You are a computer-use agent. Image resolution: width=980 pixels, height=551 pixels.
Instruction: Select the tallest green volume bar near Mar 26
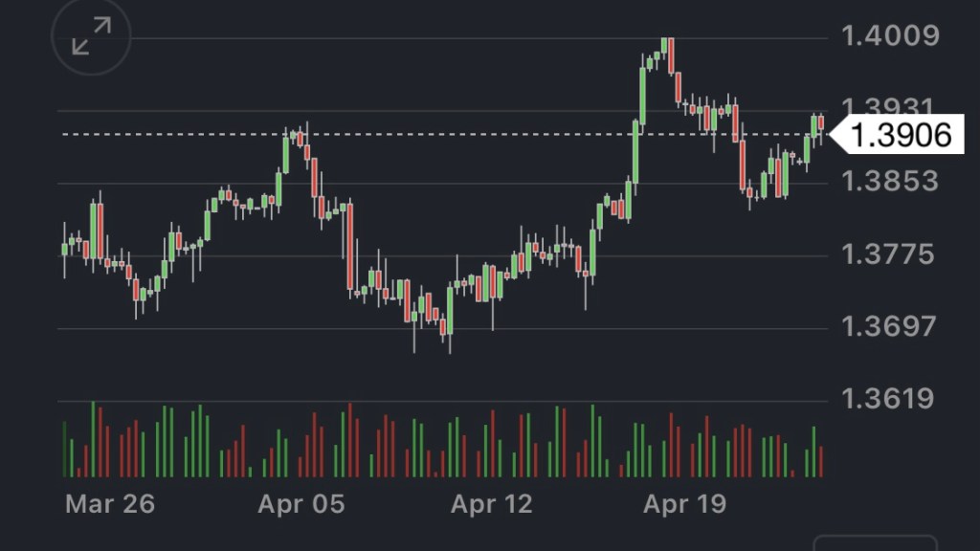tap(93, 439)
